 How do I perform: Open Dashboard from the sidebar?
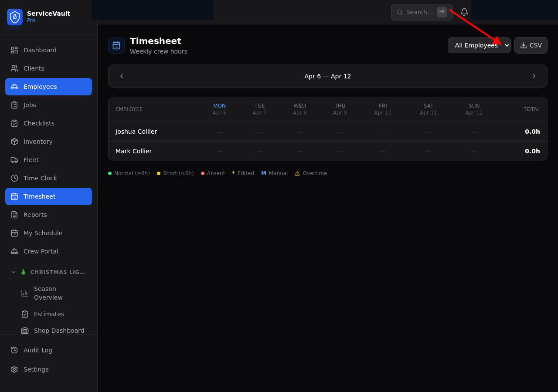click(x=40, y=50)
